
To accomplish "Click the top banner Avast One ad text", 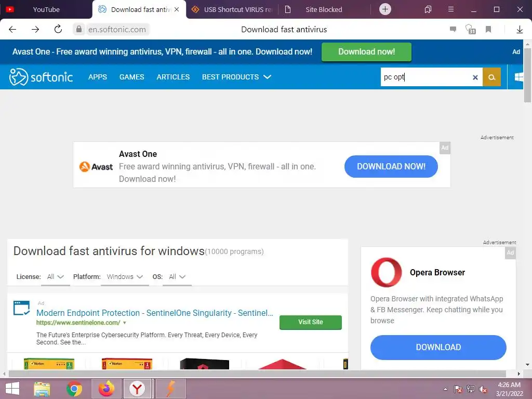I will tap(162, 52).
